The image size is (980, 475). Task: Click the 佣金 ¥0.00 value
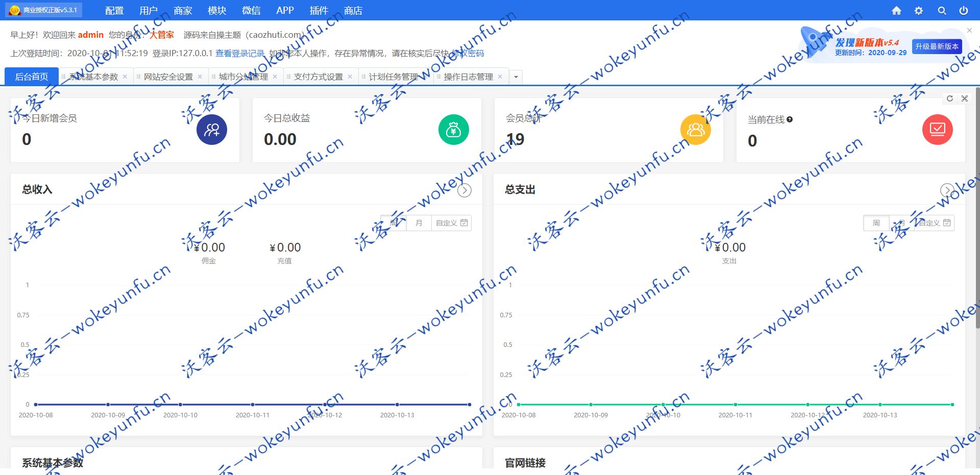coord(209,247)
